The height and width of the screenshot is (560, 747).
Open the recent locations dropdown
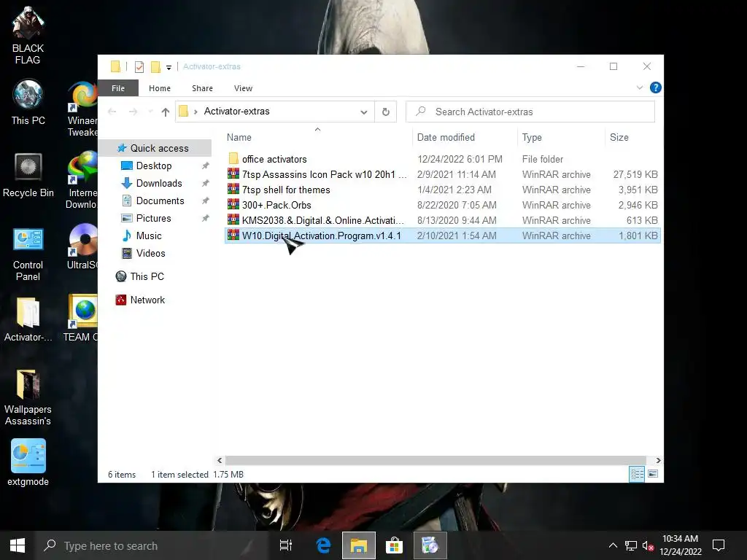point(150,112)
